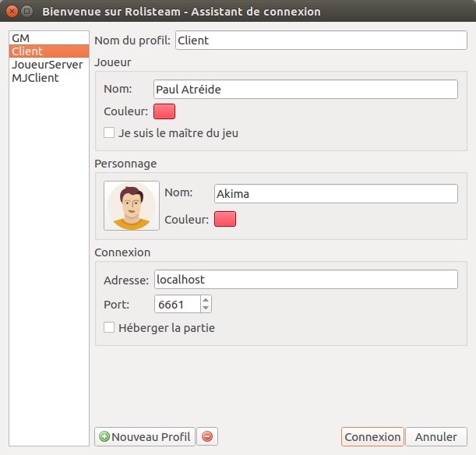Click the red remove profile icon

click(206, 437)
